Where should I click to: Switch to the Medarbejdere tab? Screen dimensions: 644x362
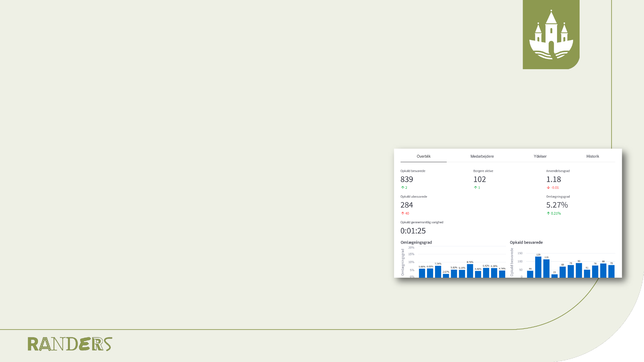(482, 156)
